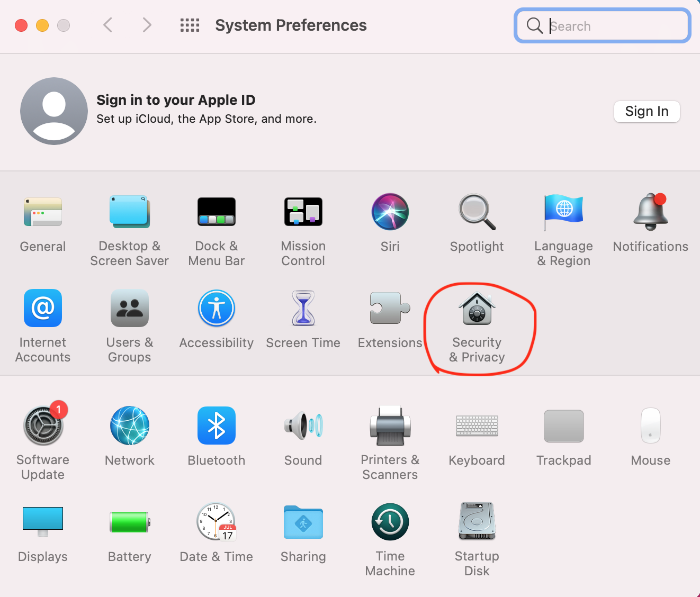Click into the Search field

[x=609, y=26]
